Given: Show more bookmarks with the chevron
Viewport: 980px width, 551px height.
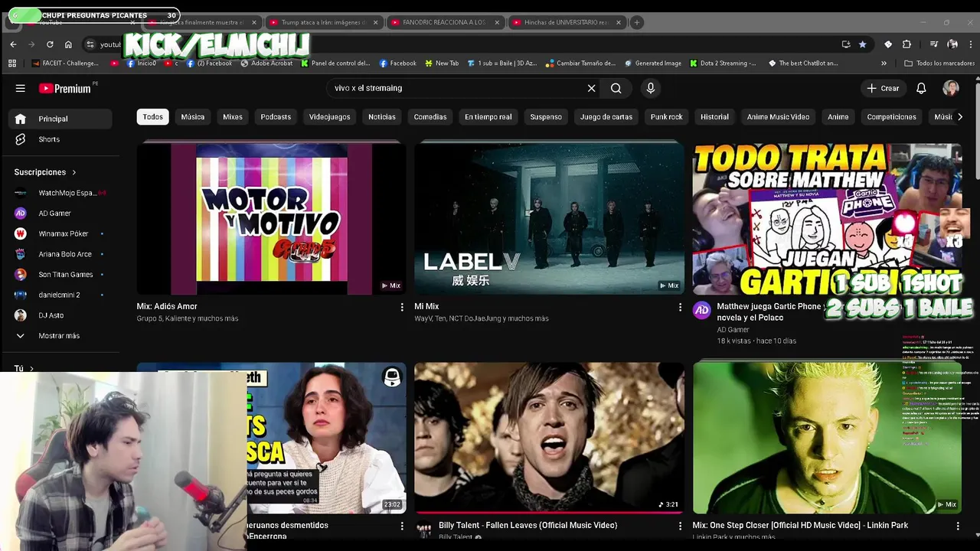Looking at the screenshot, I should [884, 64].
